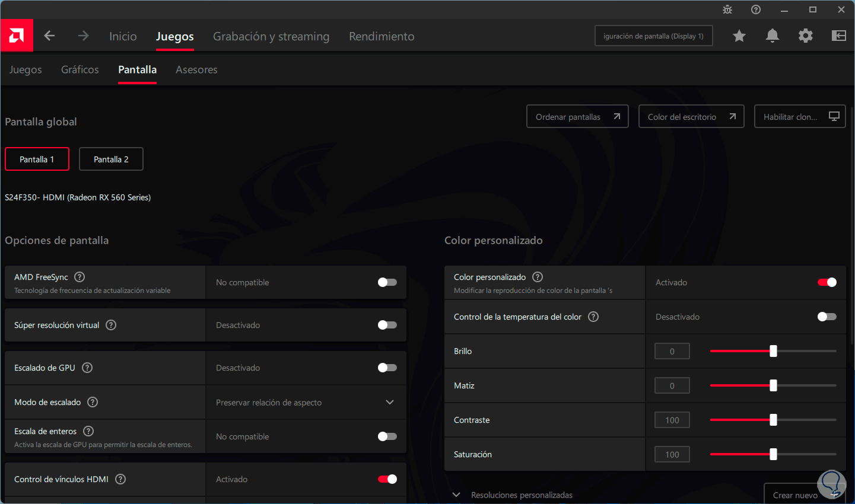Enable Escalado de GPU switch

coord(387,368)
